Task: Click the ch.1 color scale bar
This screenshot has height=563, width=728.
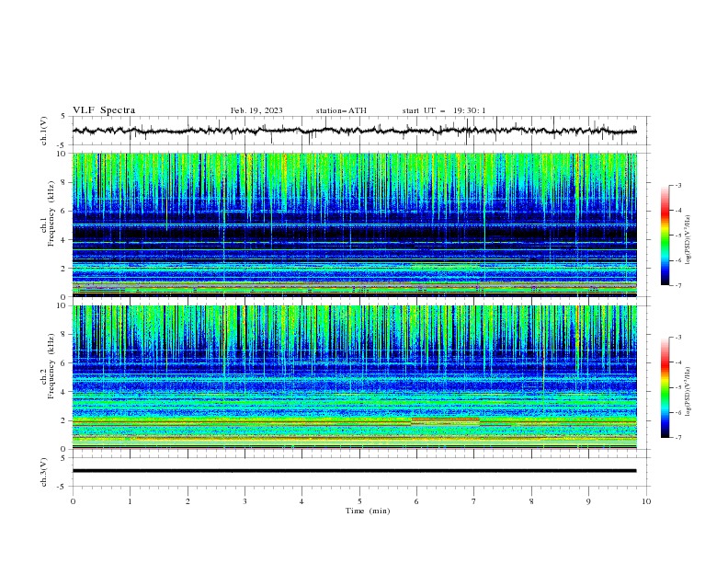Action: coord(665,236)
